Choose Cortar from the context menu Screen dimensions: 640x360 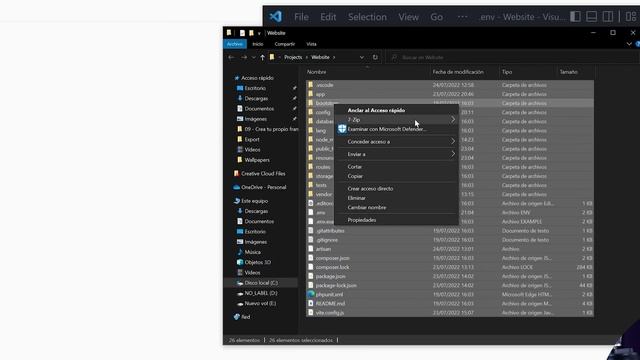[396, 167]
